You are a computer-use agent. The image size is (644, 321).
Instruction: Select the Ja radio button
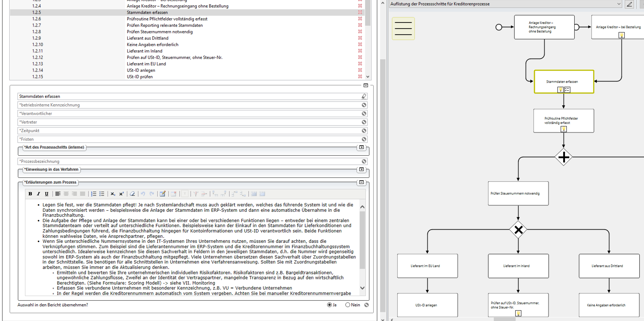click(x=330, y=305)
